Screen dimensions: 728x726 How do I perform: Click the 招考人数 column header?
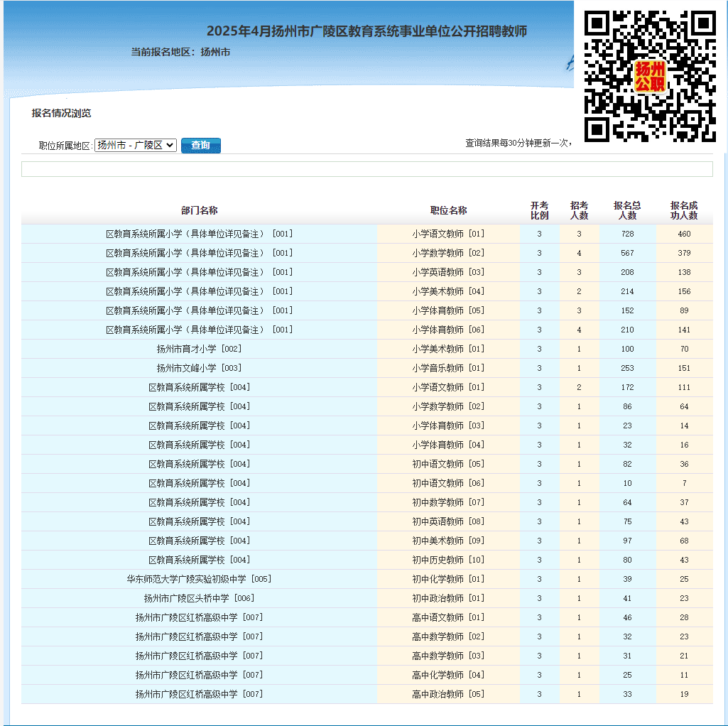click(x=579, y=210)
